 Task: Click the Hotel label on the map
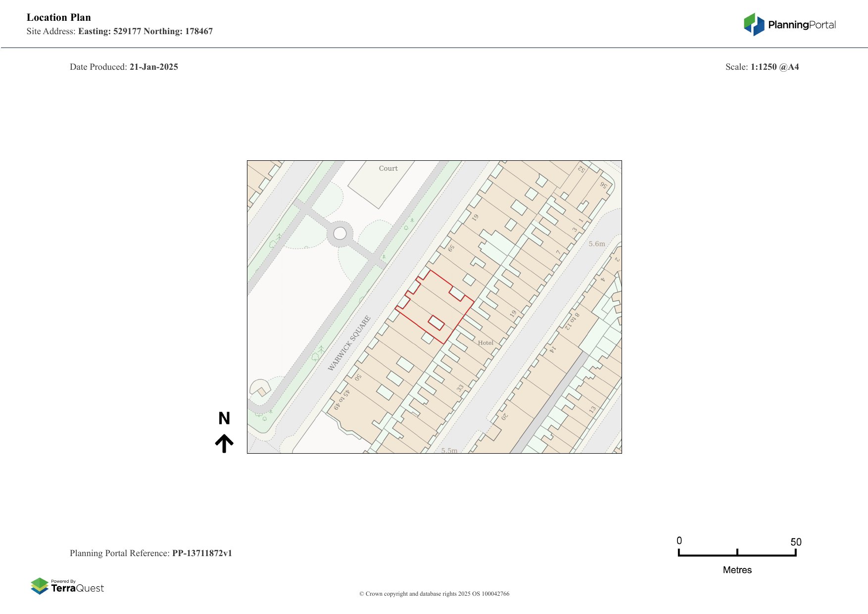[x=485, y=342]
